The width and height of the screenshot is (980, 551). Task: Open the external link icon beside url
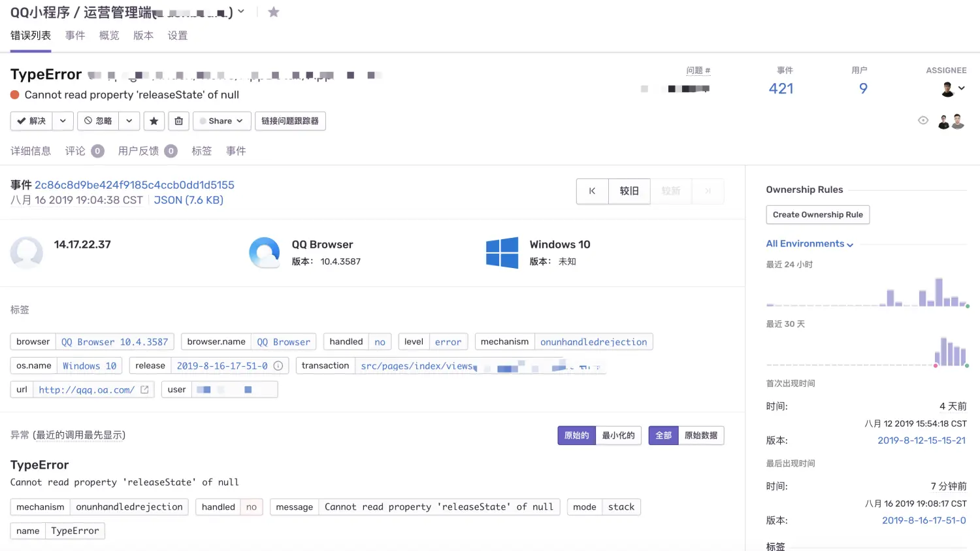144,390
